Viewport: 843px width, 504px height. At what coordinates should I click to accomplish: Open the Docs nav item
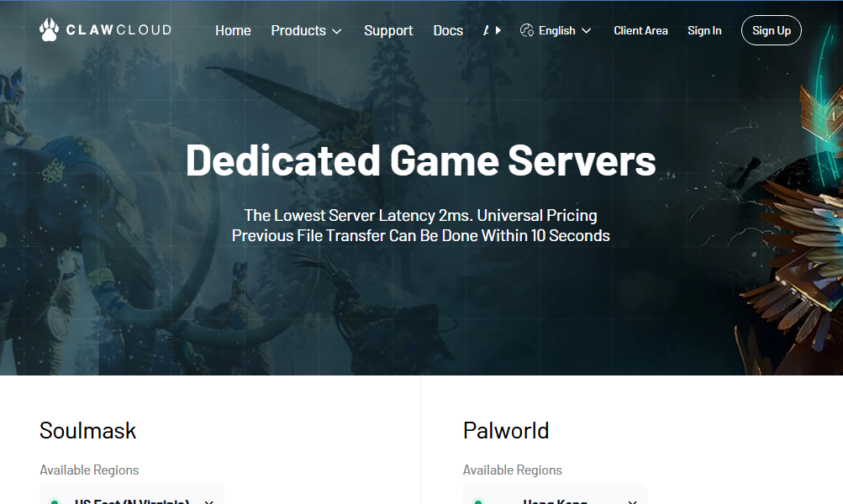448,30
